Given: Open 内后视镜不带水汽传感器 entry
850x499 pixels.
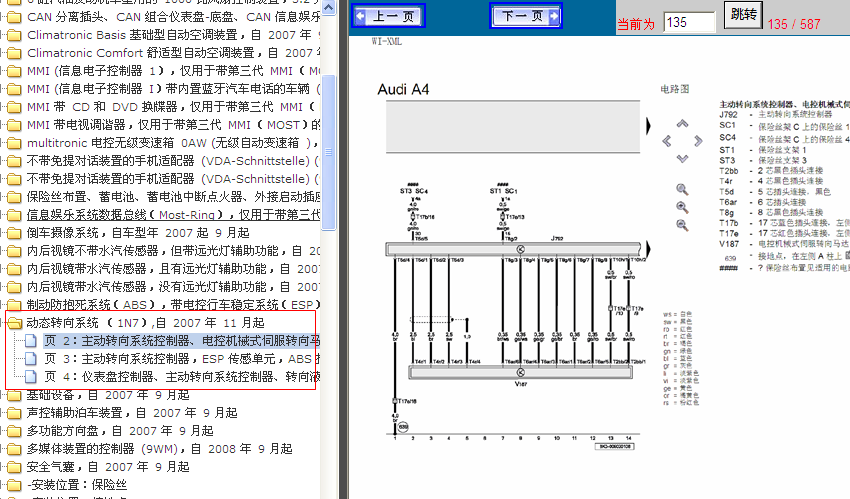Looking at the screenshot, I should point(173,251).
